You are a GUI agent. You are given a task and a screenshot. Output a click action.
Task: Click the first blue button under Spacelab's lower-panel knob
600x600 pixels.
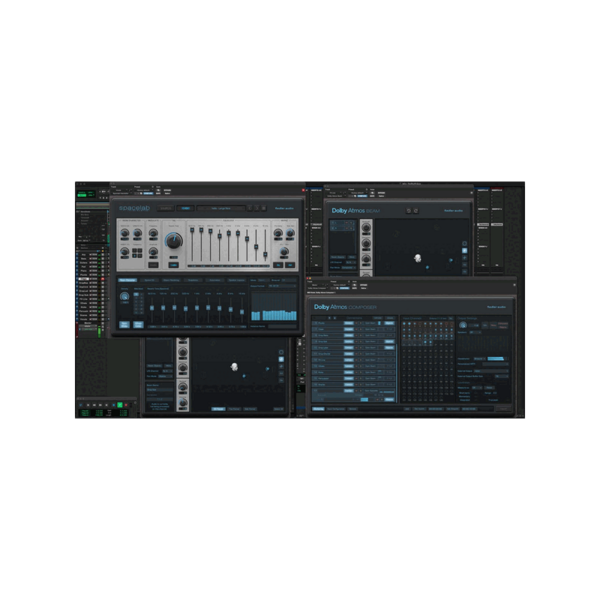coord(124,324)
